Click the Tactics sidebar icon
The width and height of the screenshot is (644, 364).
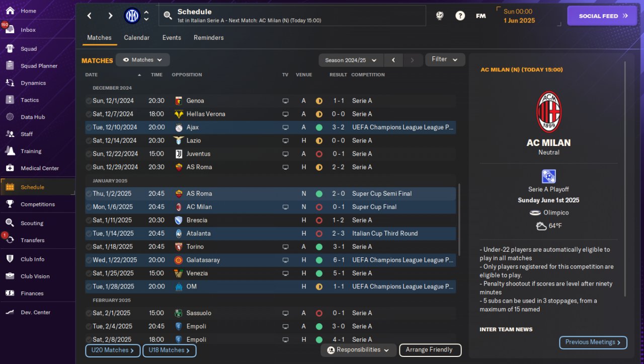(x=10, y=100)
